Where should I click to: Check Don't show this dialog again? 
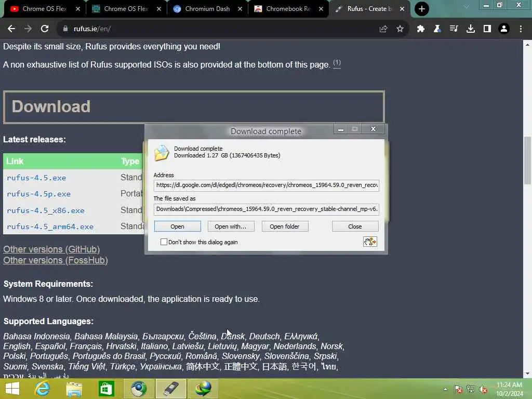(x=164, y=242)
